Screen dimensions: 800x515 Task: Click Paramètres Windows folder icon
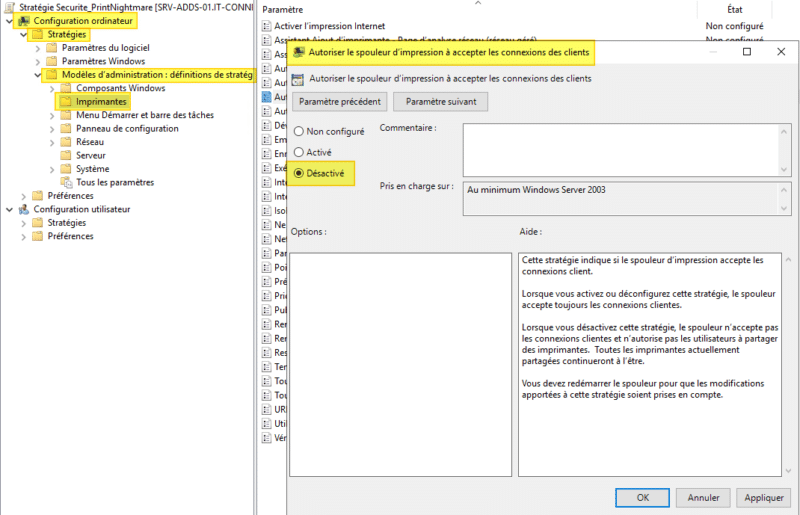click(x=52, y=61)
